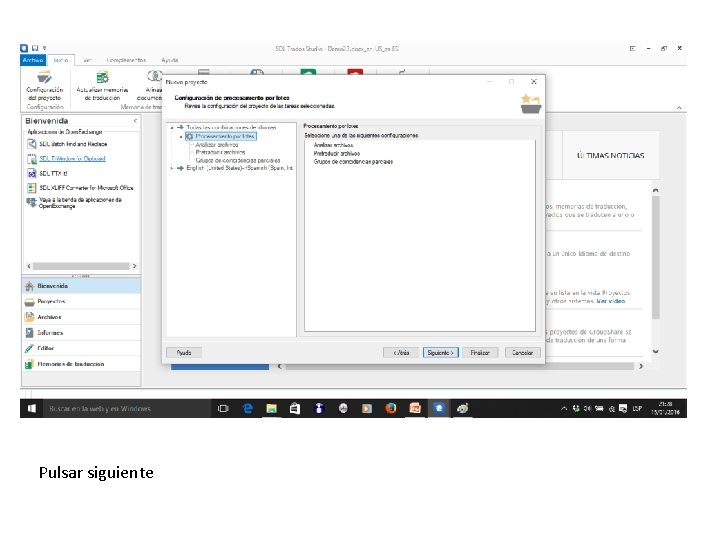Open the Windows Start menu
The image size is (720, 540).
(x=31, y=408)
